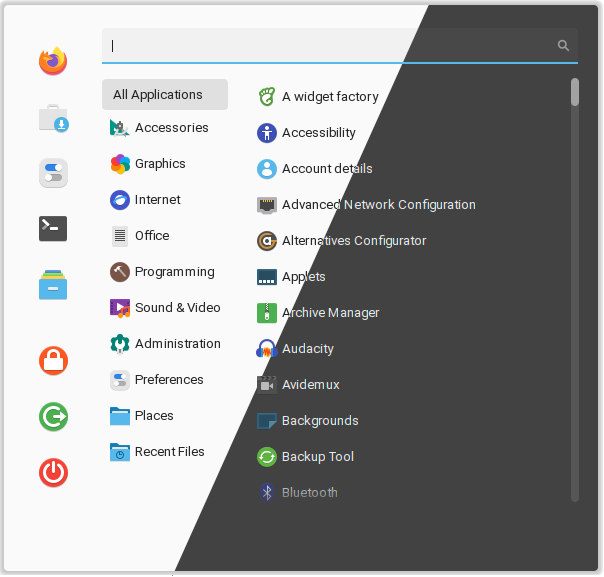Click the application list scrollbar handle
Image resolution: width=604 pixels, height=577 pixels.
click(x=575, y=92)
